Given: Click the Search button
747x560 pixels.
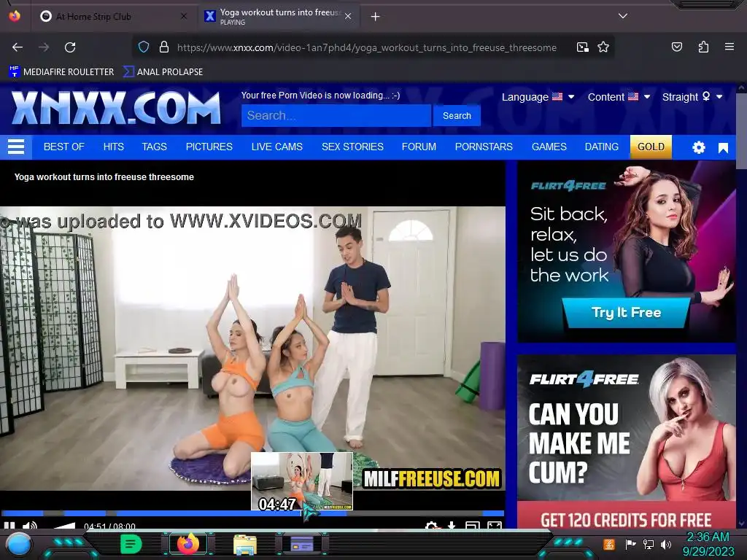Looking at the screenshot, I should (x=457, y=116).
